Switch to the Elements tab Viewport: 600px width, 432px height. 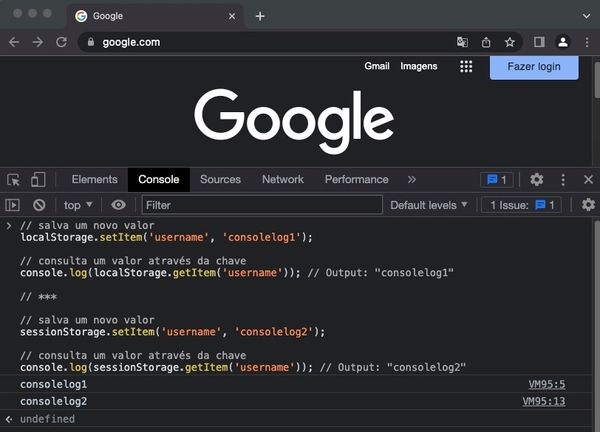(94, 180)
